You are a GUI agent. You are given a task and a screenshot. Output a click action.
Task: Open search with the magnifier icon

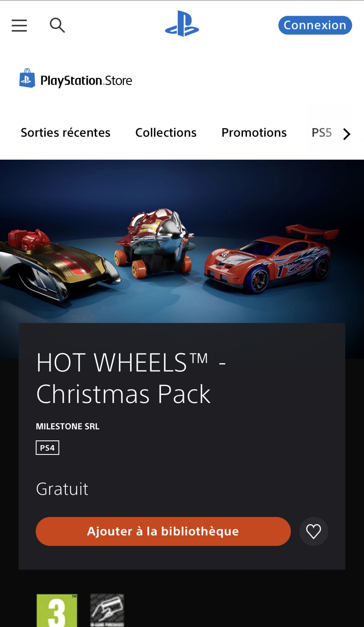pos(57,25)
